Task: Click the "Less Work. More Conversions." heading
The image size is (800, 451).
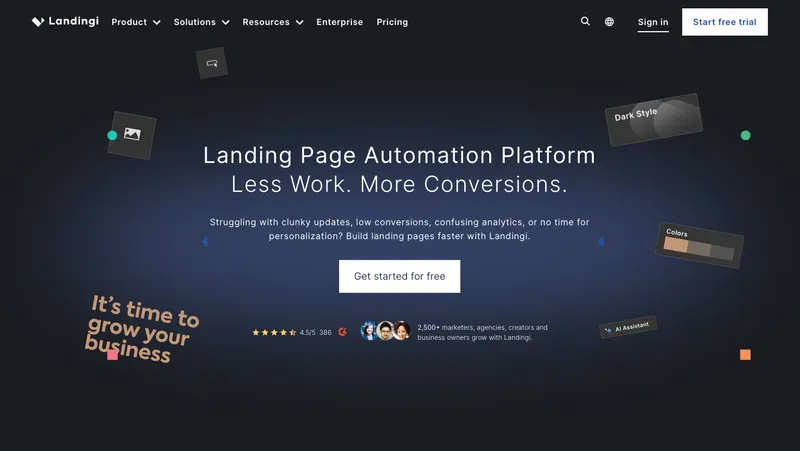Action: [x=399, y=185]
